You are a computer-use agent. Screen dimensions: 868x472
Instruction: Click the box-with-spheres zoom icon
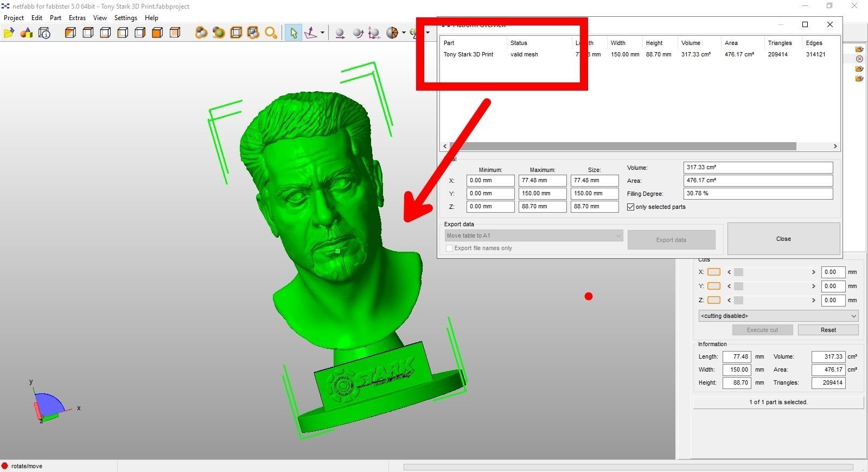(x=253, y=33)
